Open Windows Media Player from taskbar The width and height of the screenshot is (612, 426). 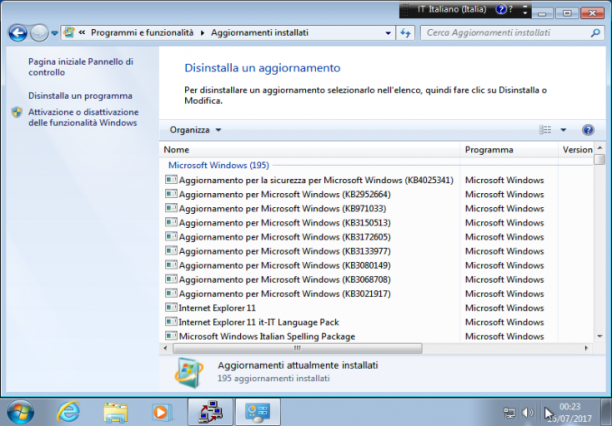[162, 412]
